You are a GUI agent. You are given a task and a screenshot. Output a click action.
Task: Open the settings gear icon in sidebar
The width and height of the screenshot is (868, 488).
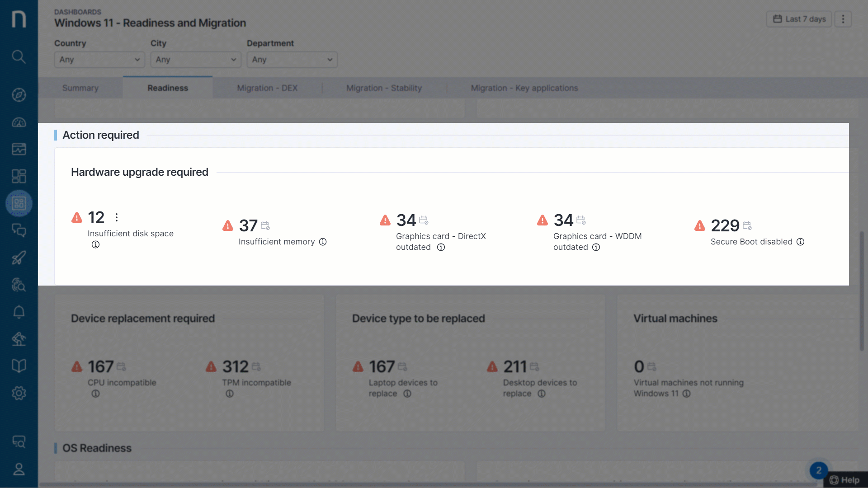(19, 393)
